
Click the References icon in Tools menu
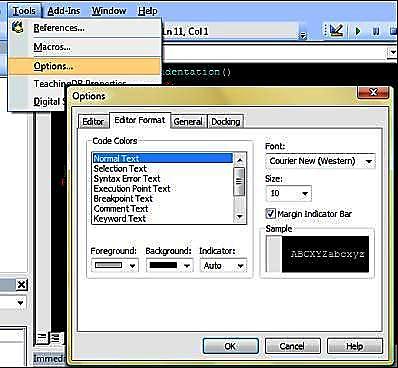click(x=17, y=27)
